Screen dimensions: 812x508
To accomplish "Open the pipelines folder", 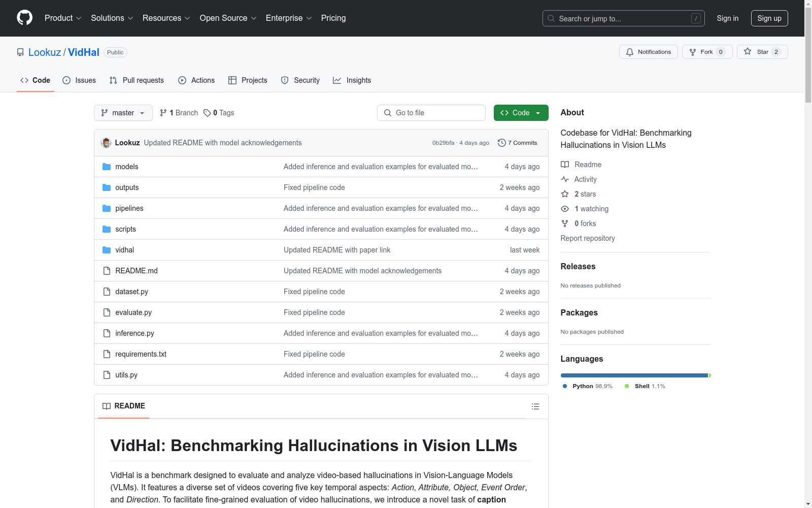I will click(x=129, y=208).
